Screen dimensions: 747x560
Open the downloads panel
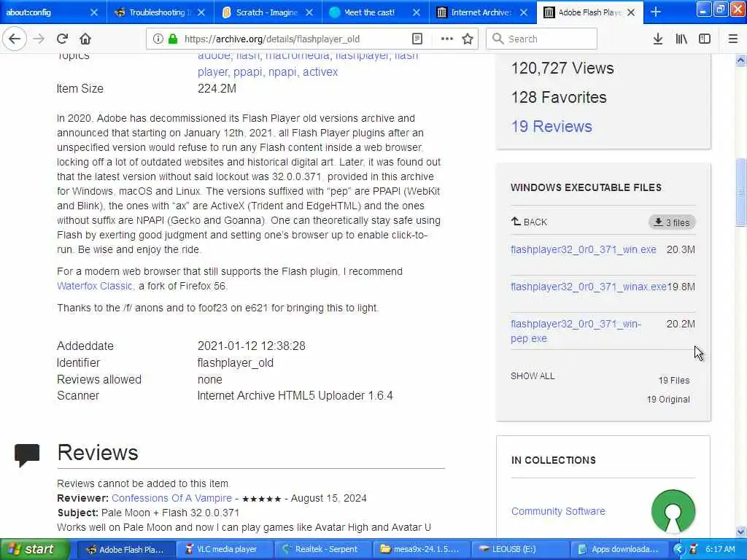(658, 39)
